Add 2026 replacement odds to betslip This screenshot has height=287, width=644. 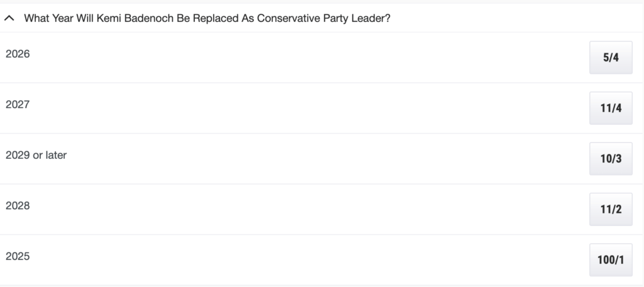pyautogui.click(x=611, y=58)
